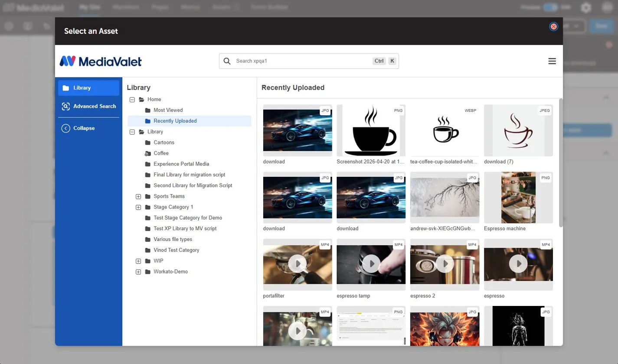Close the Select an Asset dialog

pyautogui.click(x=553, y=26)
